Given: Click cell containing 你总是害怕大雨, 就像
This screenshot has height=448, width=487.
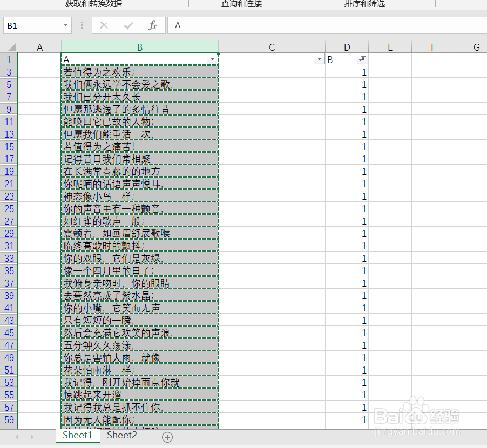Looking at the screenshot, I should coord(140,357).
